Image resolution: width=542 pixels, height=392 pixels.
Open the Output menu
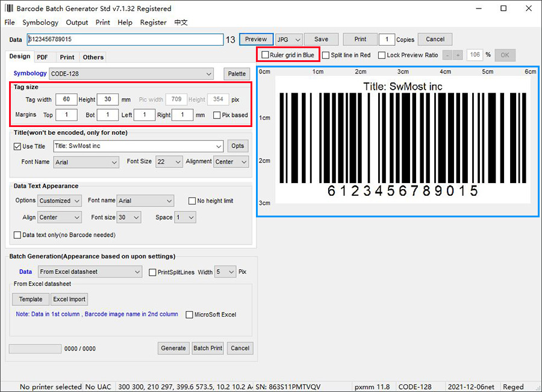(76, 22)
